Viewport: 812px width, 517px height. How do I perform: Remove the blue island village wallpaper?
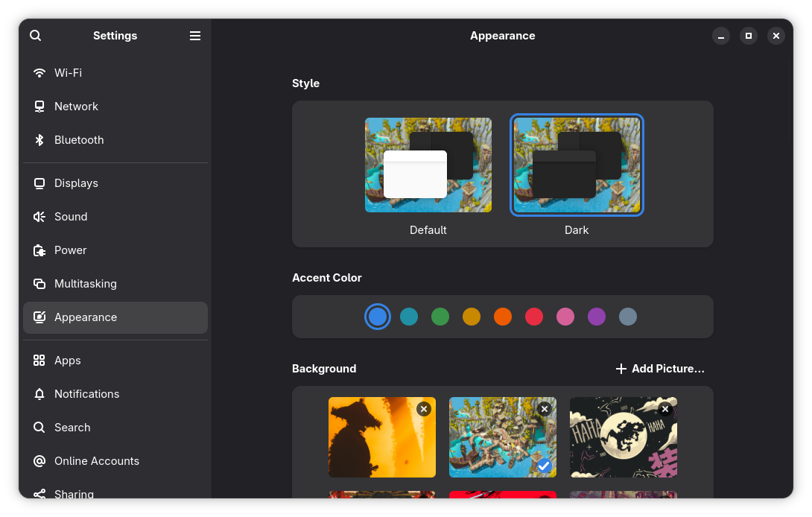coord(545,409)
